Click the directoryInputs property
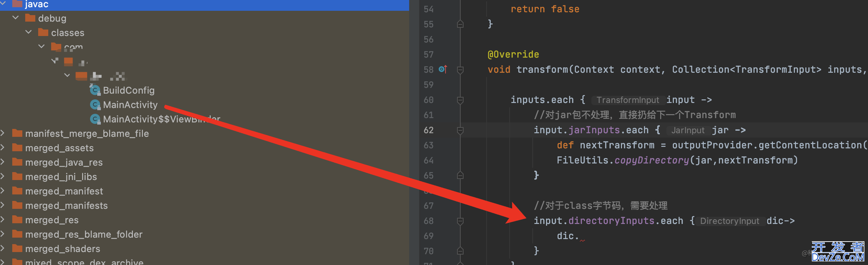 [x=611, y=221]
